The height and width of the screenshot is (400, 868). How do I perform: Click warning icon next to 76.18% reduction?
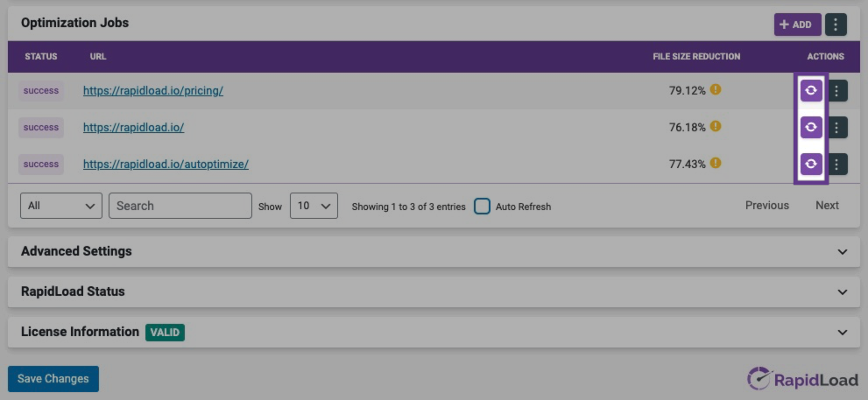coord(716,126)
